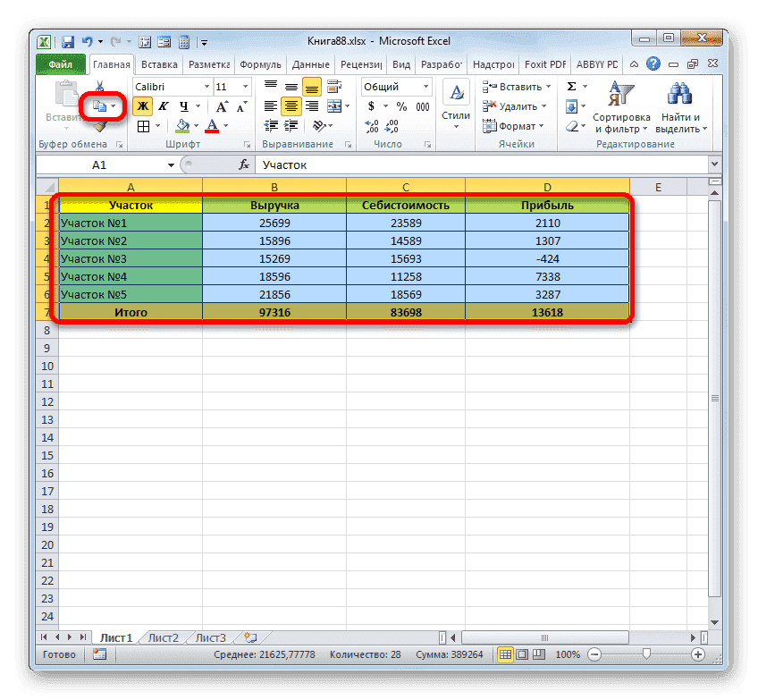758x700 pixels.
Task: Click the AutoSum sigma icon
Action: point(573,85)
